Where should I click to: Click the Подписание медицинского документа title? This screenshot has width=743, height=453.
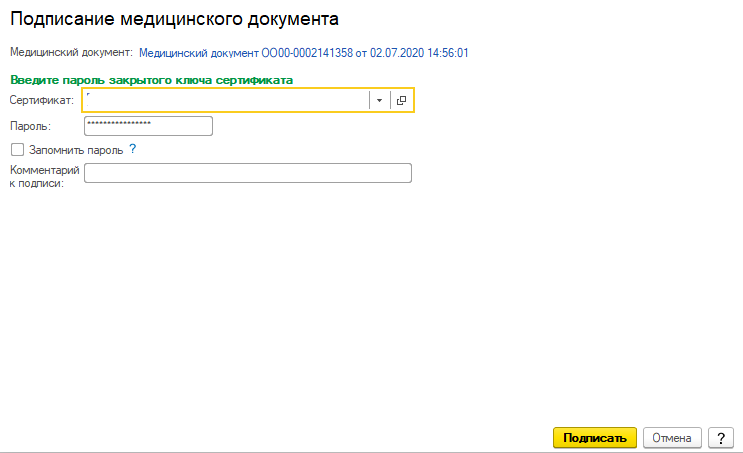(x=174, y=19)
